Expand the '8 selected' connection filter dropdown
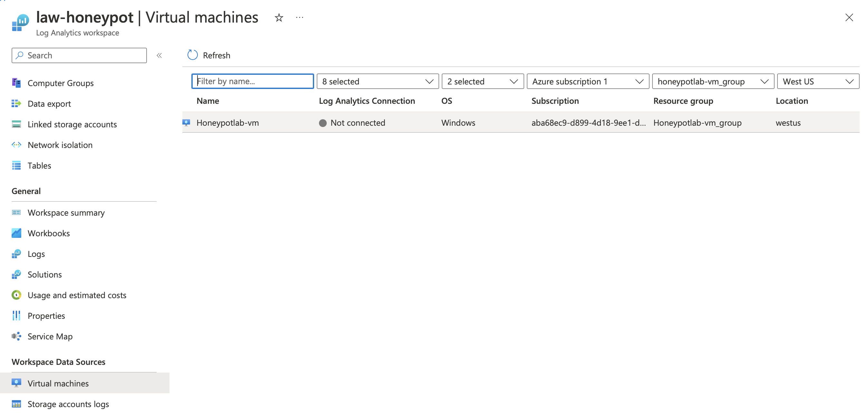The width and height of the screenshot is (868, 419). (x=377, y=81)
